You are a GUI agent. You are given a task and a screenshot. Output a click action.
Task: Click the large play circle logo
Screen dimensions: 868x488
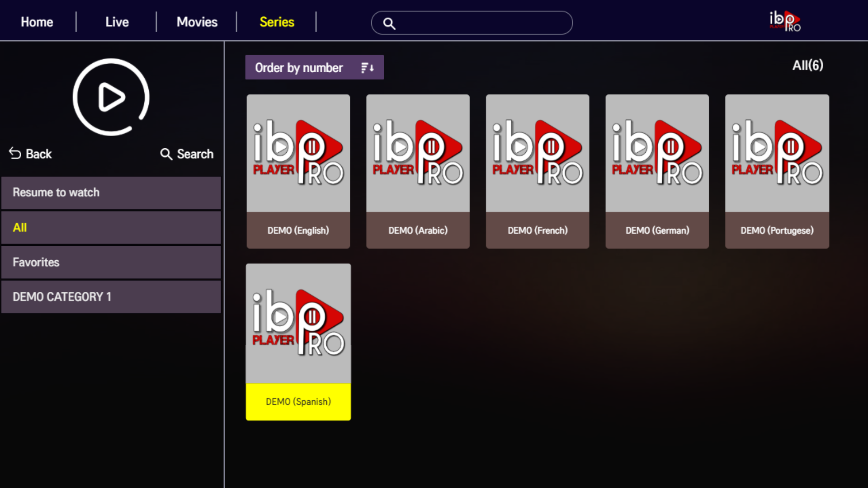(x=111, y=97)
